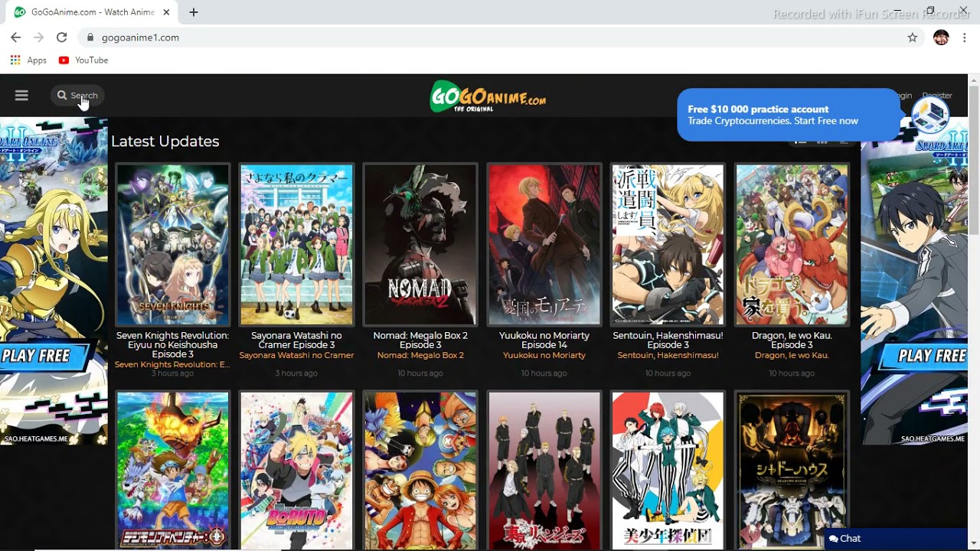Open Yuukoku no Moriarty poster
Viewport: 980px width, 551px height.
[x=544, y=245]
